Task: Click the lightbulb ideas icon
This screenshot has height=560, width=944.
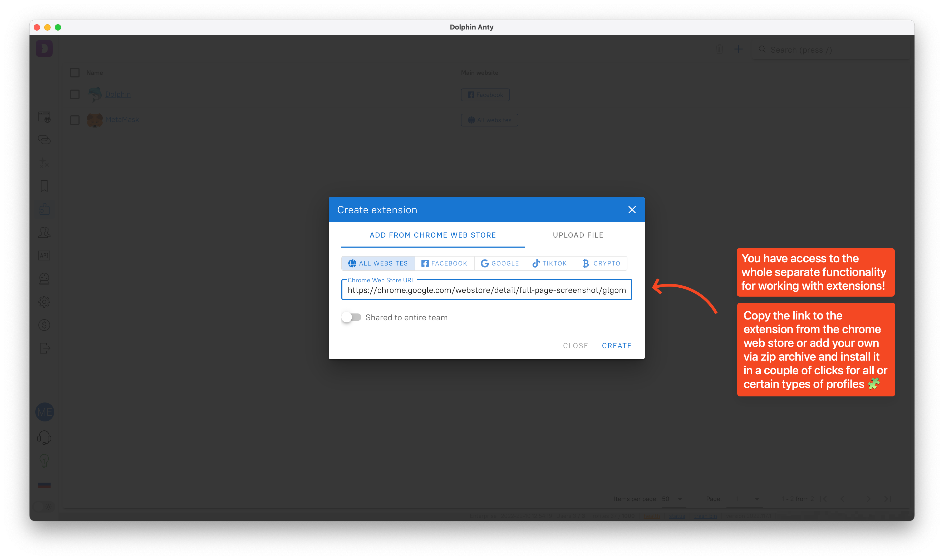Action: tap(44, 461)
